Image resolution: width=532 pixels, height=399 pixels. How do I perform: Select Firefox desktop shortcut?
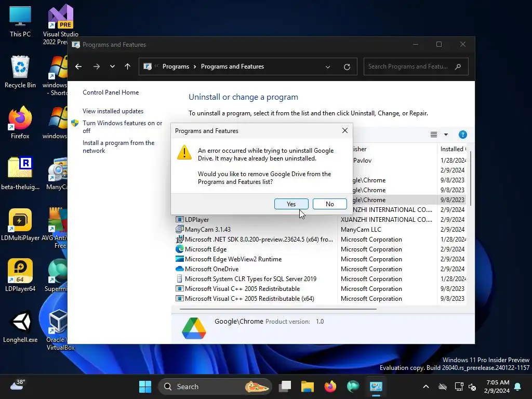(x=20, y=122)
